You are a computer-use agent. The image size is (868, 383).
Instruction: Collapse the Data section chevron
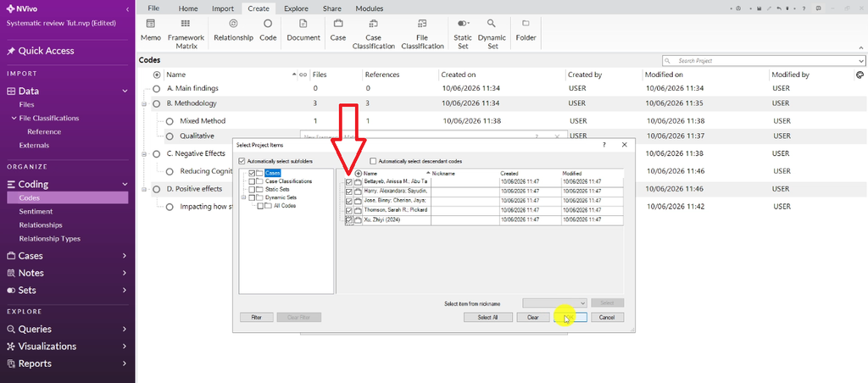pyautogui.click(x=124, y=92)
